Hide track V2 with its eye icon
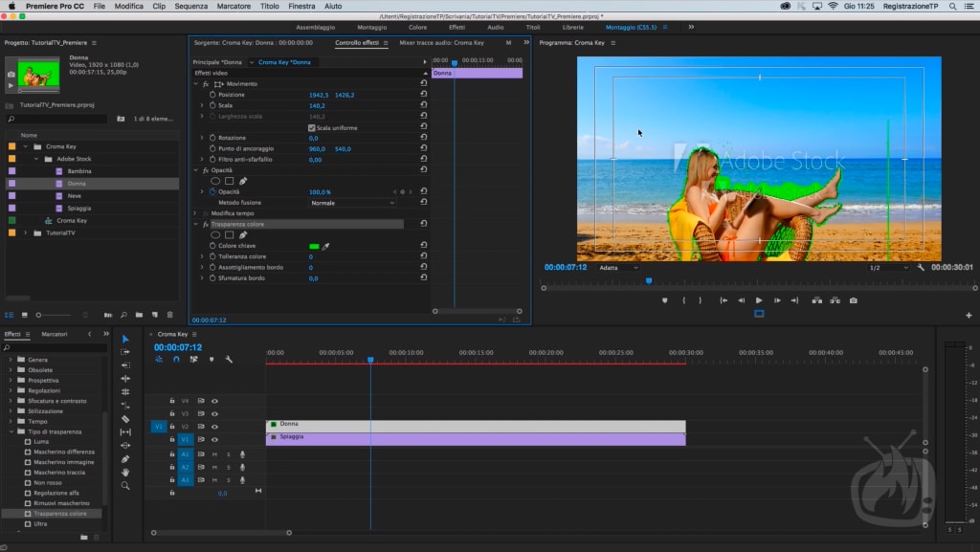This screenshot has width=980, height=552. click(214, 427)
